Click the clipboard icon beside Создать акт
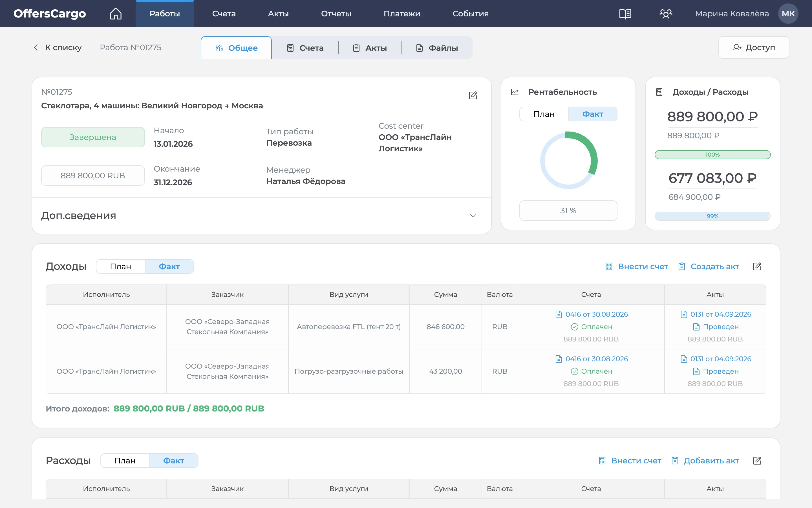812x508 pixels. point(681,266)
